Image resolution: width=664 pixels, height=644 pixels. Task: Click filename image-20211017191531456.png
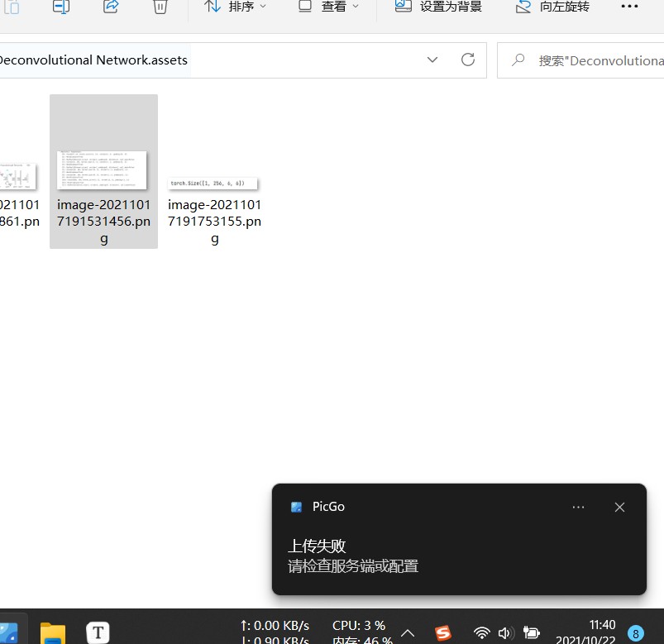[x=103, y=222]
